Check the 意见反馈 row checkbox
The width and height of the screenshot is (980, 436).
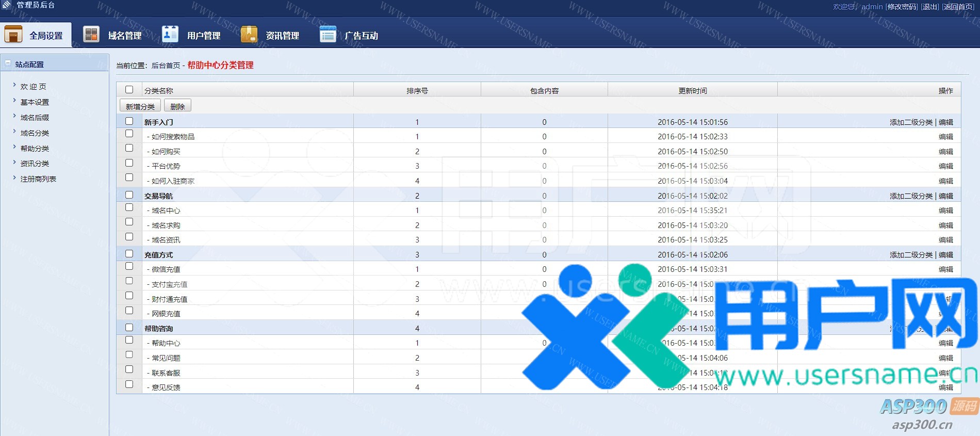[129, 384]
